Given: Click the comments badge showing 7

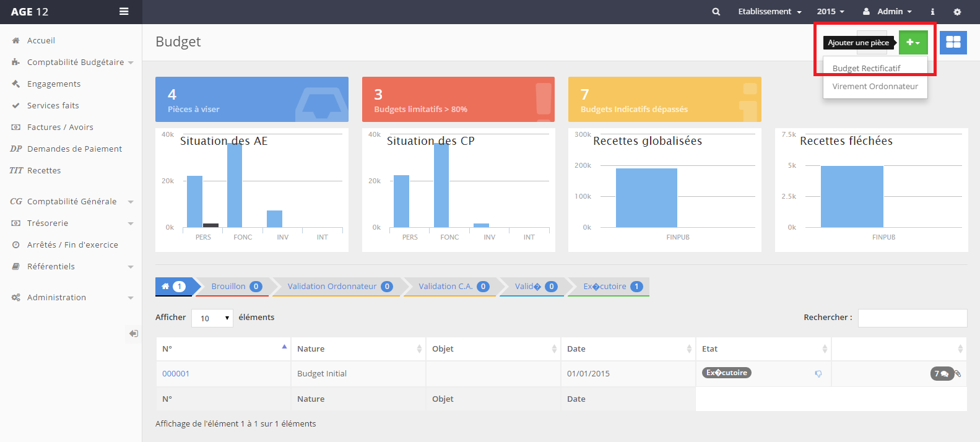Looking at the screenshot, I should pyautogui.click(x=940, y=374).
